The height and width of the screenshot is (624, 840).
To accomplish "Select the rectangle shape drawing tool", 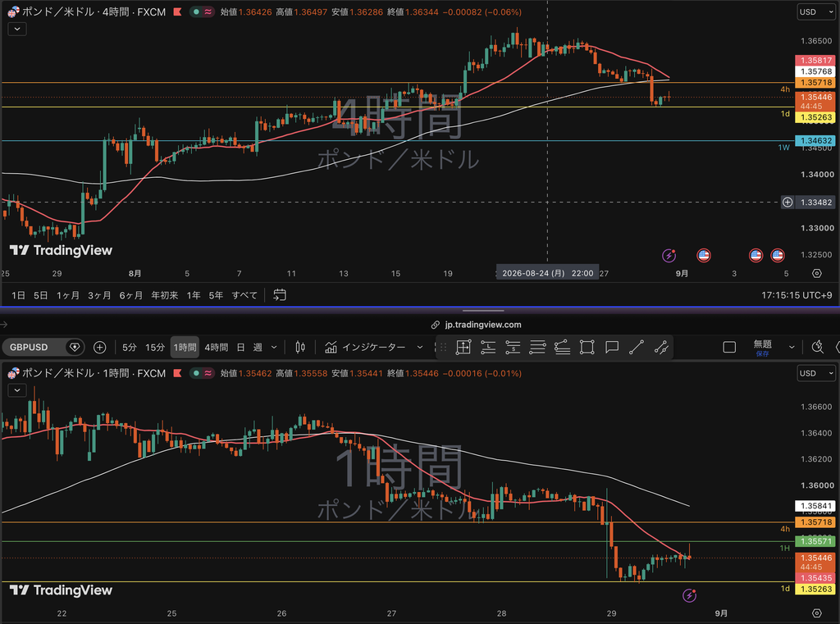I will click(x=587, y=347).
